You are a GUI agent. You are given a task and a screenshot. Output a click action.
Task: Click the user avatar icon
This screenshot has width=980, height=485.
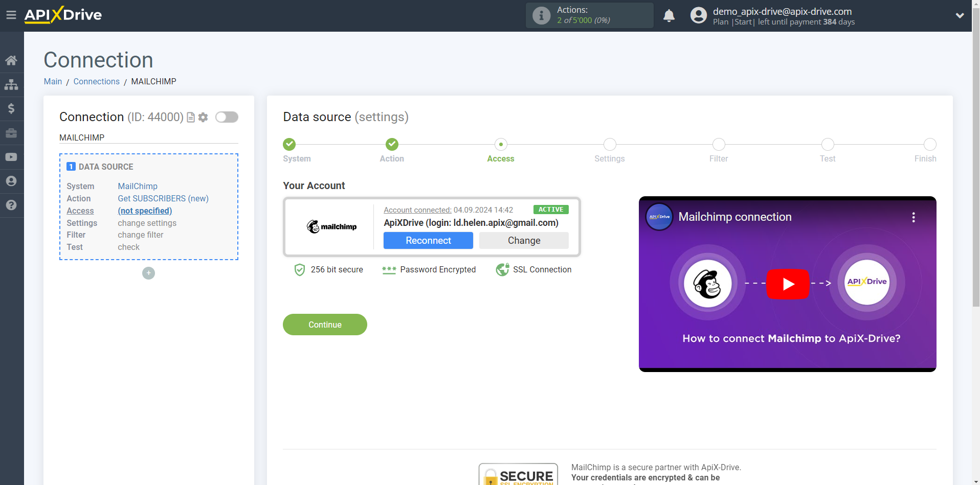tap(698, 15)
